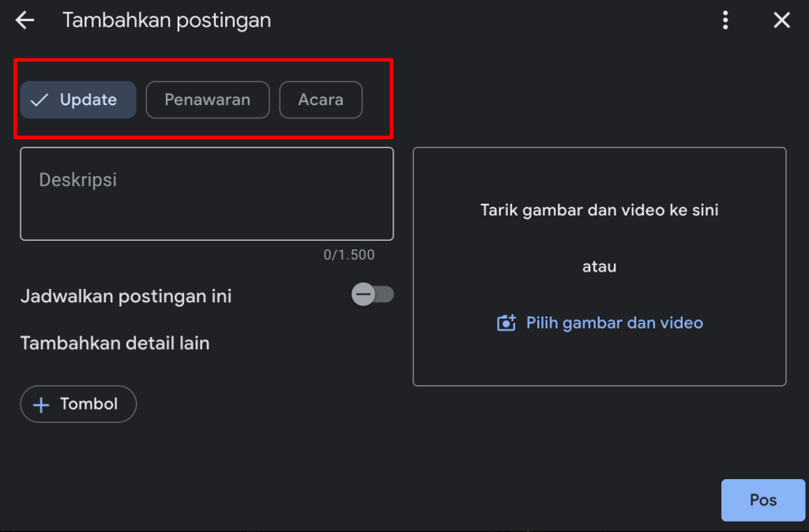Viewport: 809px width, 532px height.
Task: Click the checkmark icon on Update chip
Action: point(40,100)
